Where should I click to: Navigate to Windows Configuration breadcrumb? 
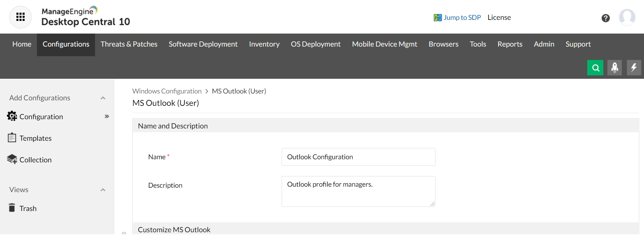tap(167, 91)
